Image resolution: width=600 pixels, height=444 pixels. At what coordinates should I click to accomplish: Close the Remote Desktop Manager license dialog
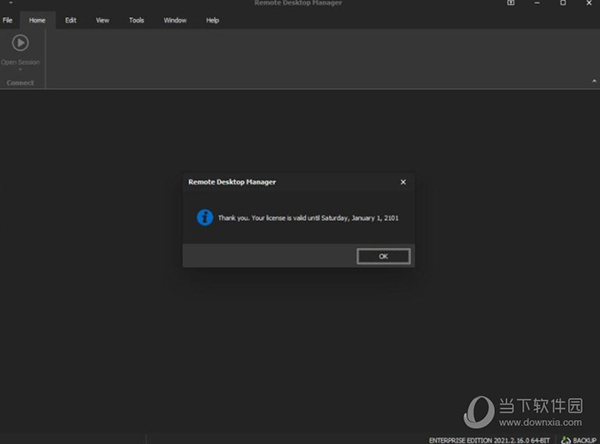[403, 182]
